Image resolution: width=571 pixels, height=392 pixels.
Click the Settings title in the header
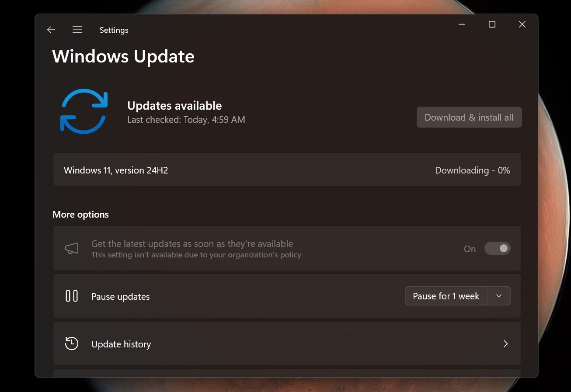coord(114,30)
